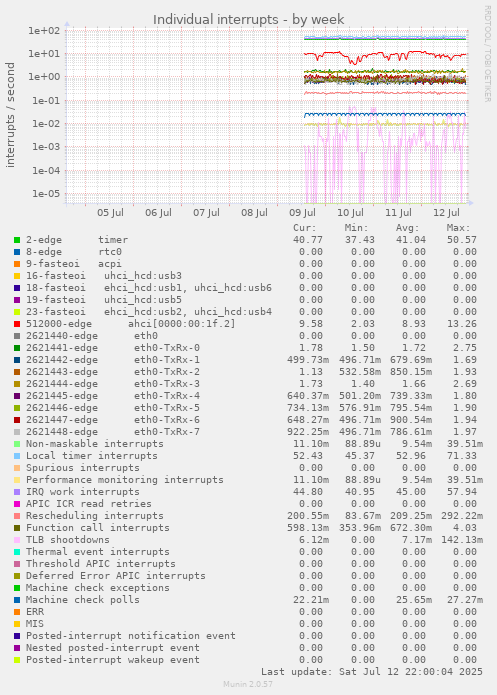This screenshot has height=695, width=497.
Task: Click the salmon Rescheduling interrupts swatch
Action: [x=17, y=516]
